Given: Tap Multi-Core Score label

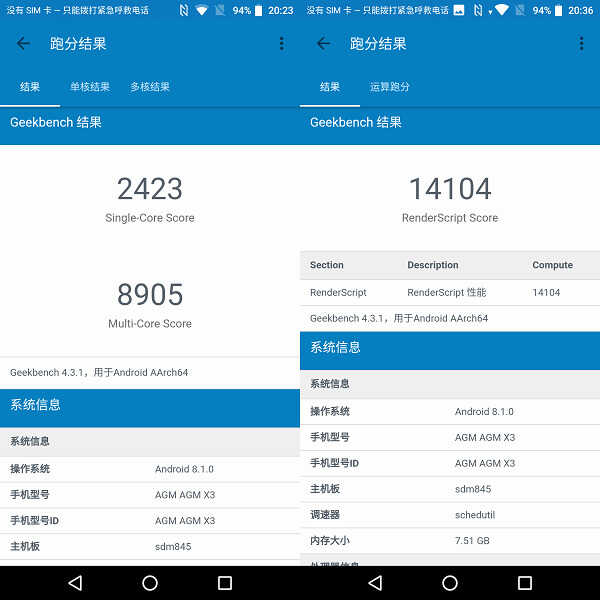Looking at the screenshot, I should (x=150, y=323).
